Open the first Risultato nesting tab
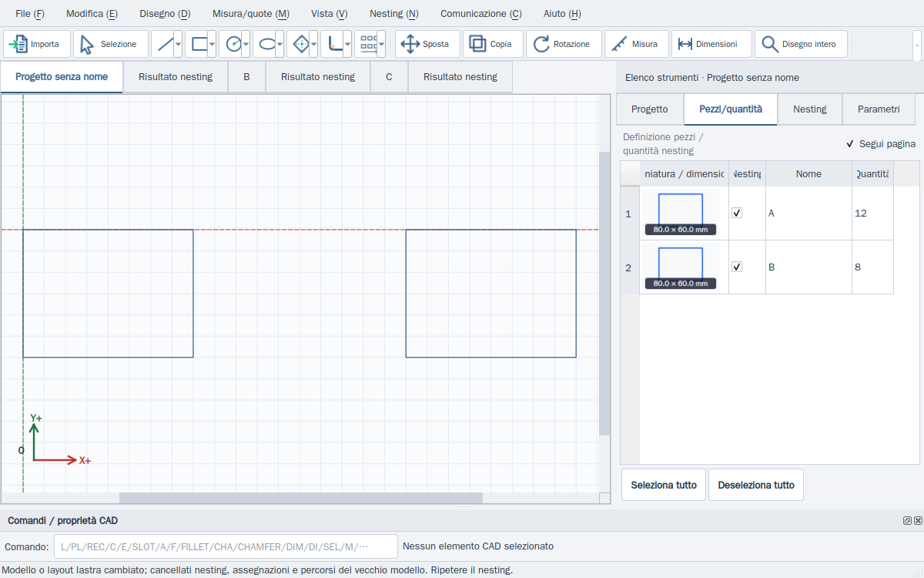The image size is (924, 578). point(176,77)
